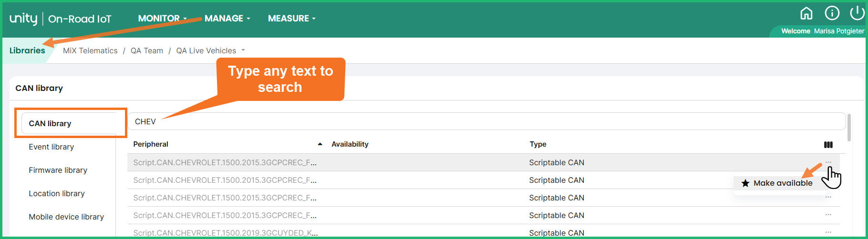Viewport: 868px width, 239px height.
Task: Select the Event library tab
Action: 52,147
